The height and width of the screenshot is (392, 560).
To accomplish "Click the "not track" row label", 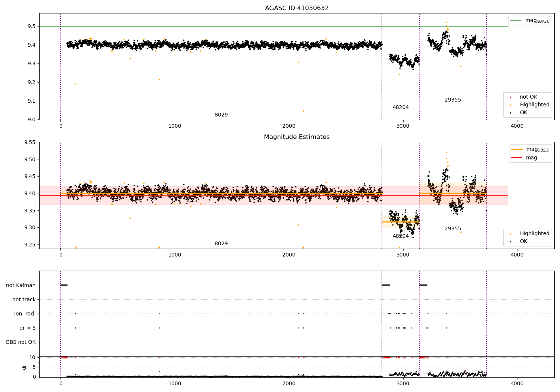I will pyautogui.click(x=24, y=300).
